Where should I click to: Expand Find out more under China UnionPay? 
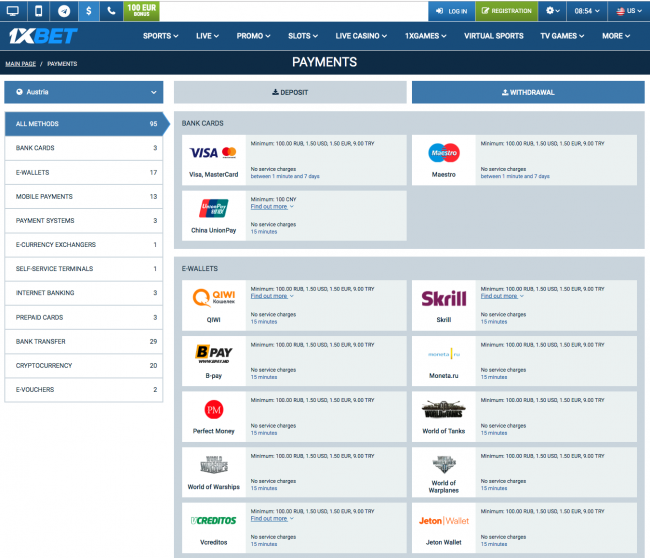[272, 206]
